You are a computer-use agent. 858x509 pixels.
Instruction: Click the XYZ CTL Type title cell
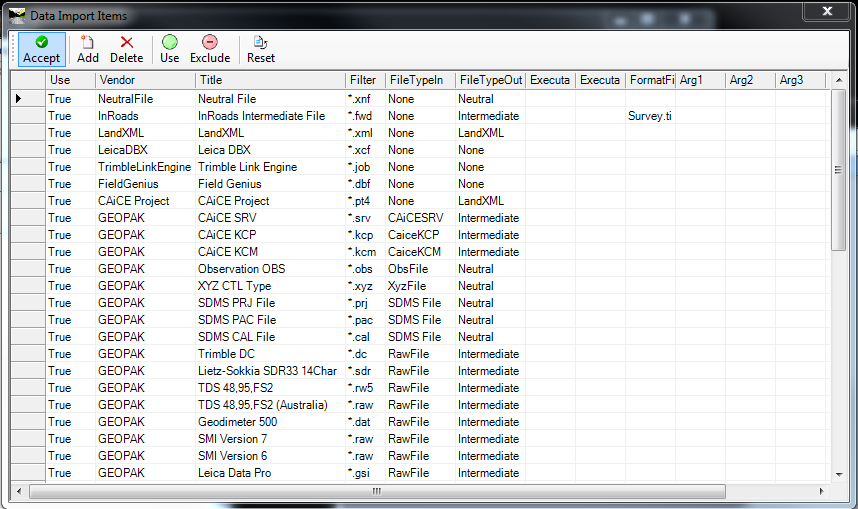[x=270, y=285]
